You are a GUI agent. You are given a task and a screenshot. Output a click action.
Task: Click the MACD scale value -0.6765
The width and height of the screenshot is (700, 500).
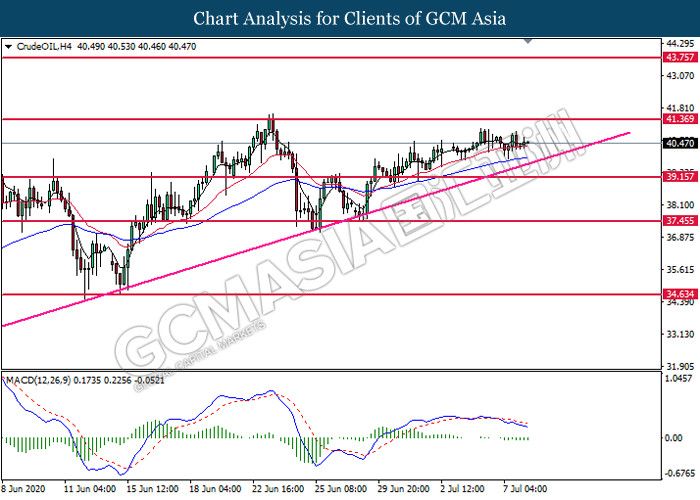[x=680, y=473]
